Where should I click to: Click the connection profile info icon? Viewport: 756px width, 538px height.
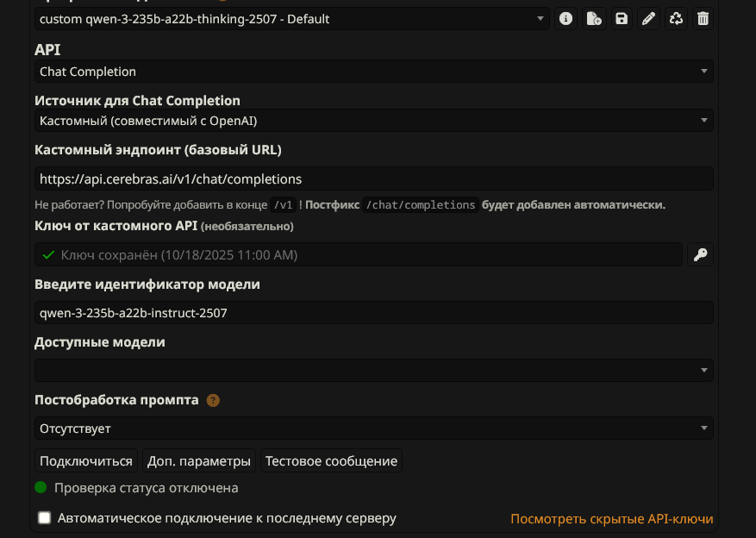tap(566, 18)
